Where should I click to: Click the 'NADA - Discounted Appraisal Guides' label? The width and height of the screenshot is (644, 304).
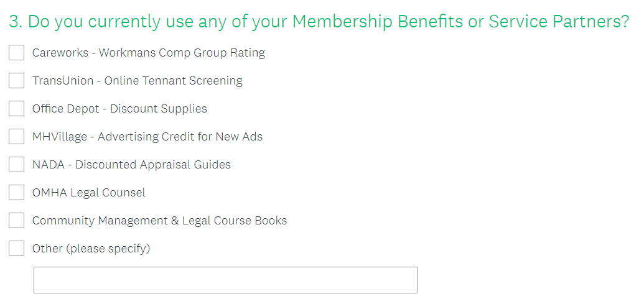(x=131, y=165)
